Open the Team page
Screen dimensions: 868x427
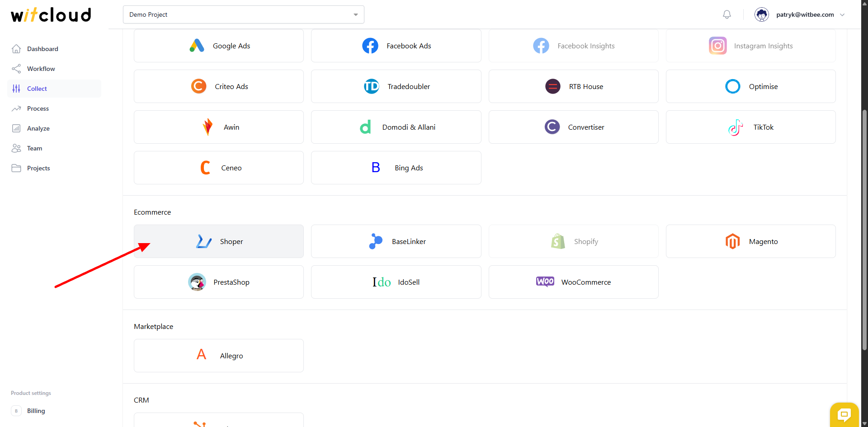54,148
